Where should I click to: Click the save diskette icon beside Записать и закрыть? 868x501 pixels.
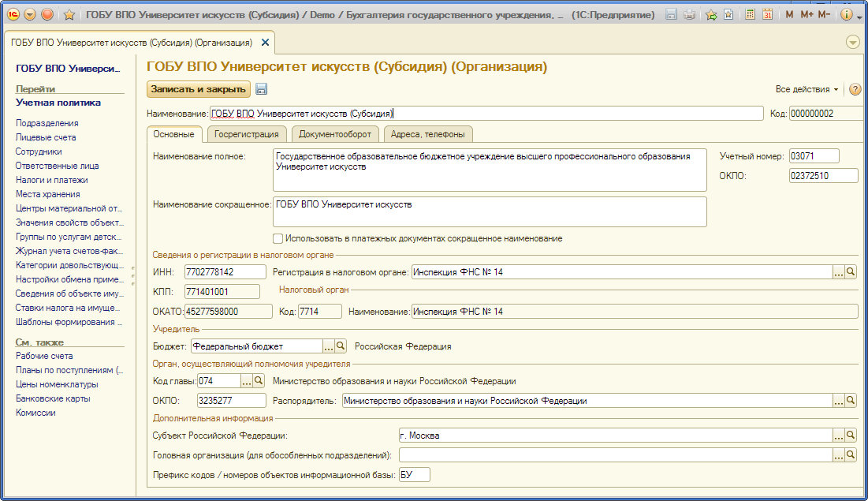click(x=261, y=89)
